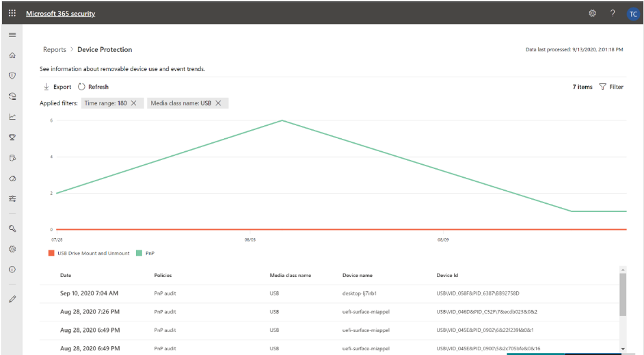Screen dimensions: 644x355
Task: Sort by Media class name column header
Action: pyautogui.click(x=291, y=275)
